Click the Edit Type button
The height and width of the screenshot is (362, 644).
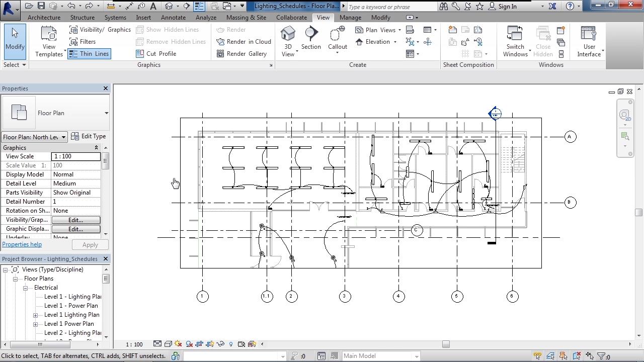(x=89, y=136)
